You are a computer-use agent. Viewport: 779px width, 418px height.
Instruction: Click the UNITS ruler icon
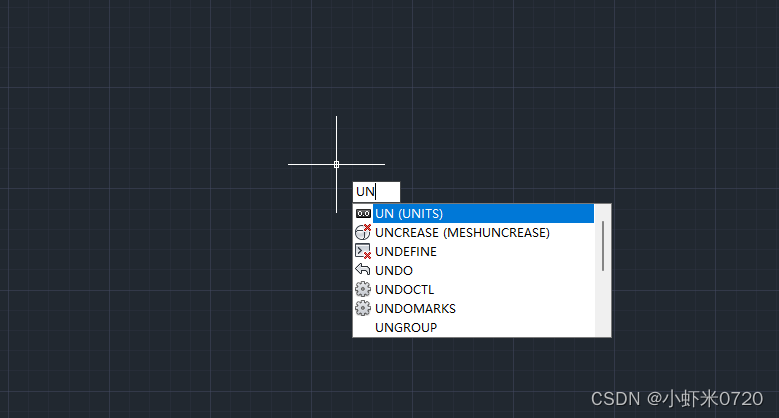[363, 214]
